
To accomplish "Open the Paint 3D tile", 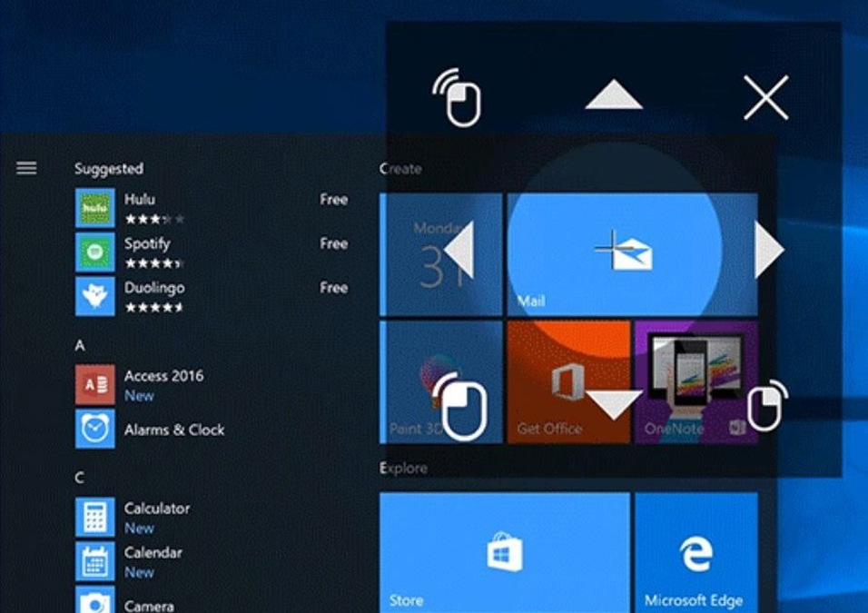I will [441, 382].
